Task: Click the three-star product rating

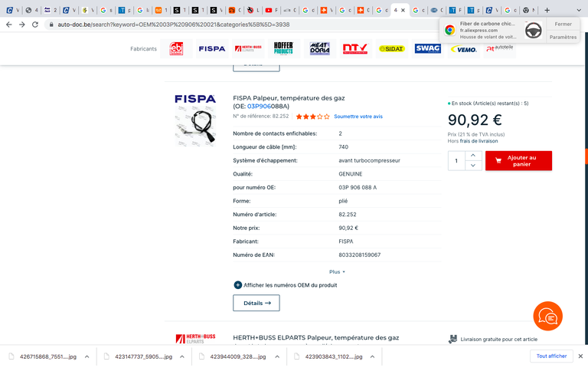Action: (x=312, y=117)
